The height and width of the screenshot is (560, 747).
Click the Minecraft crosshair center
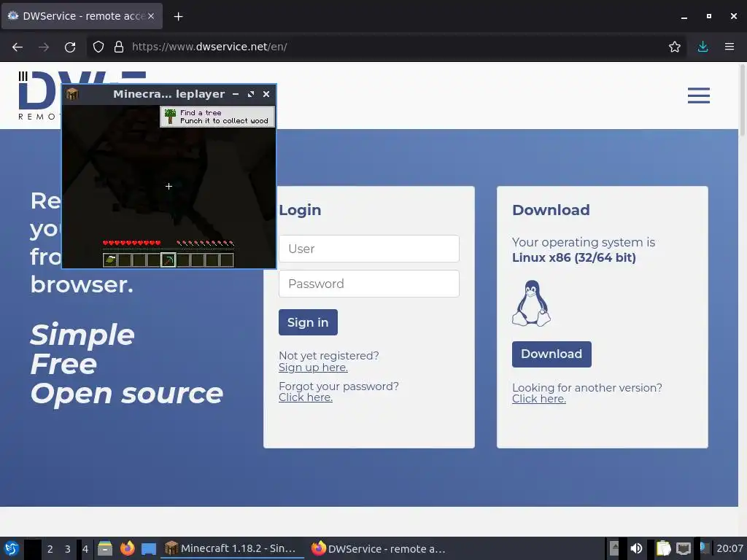click(169, 186)
